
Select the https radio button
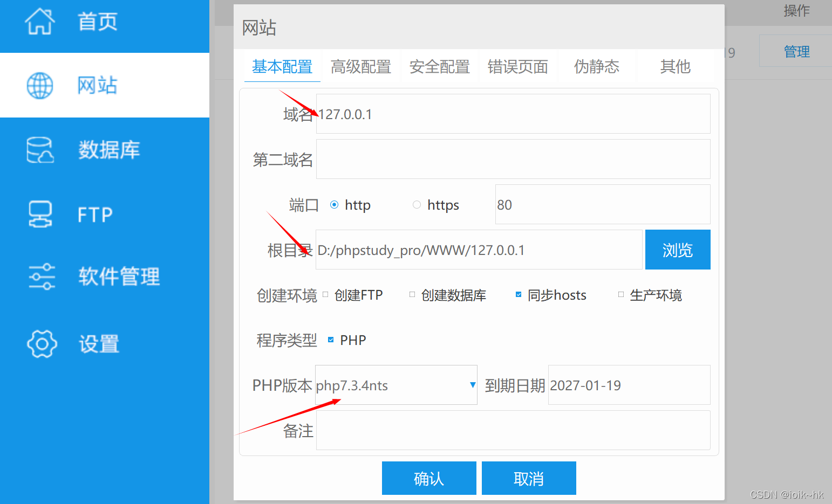pos(417,205)
